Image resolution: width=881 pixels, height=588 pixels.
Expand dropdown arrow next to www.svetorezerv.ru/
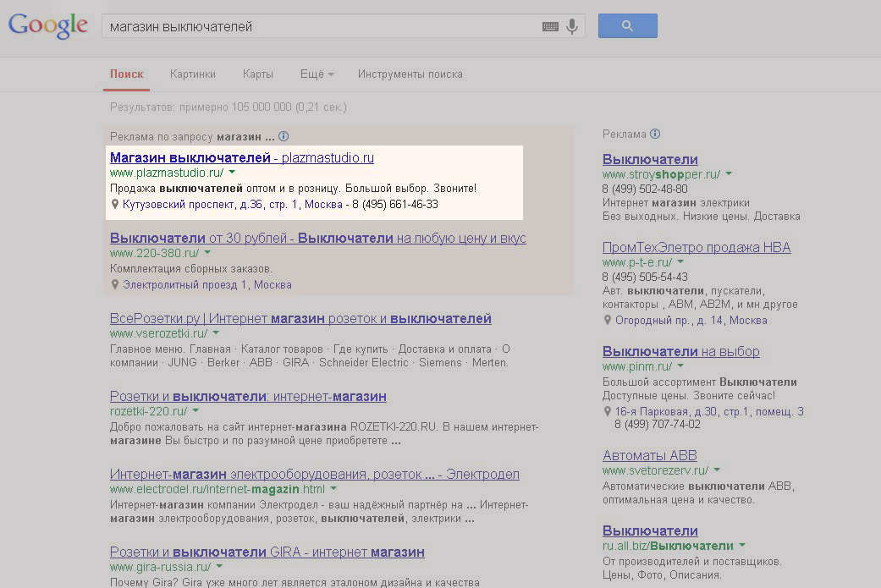[717, 470]
